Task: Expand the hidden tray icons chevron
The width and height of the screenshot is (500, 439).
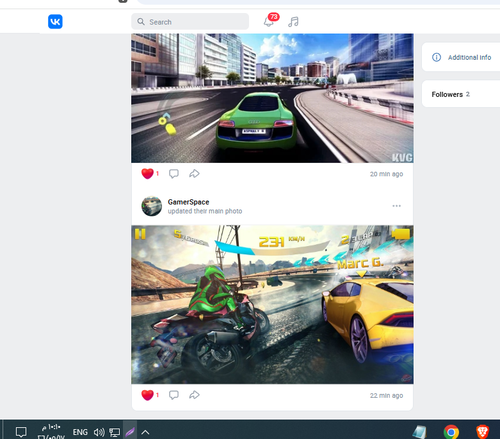Action: tap(145, 432)
